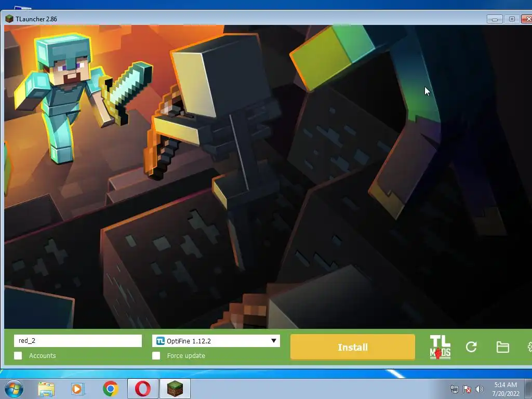Click the Install button
Screen dimensions: 532x399
point(353,347)
